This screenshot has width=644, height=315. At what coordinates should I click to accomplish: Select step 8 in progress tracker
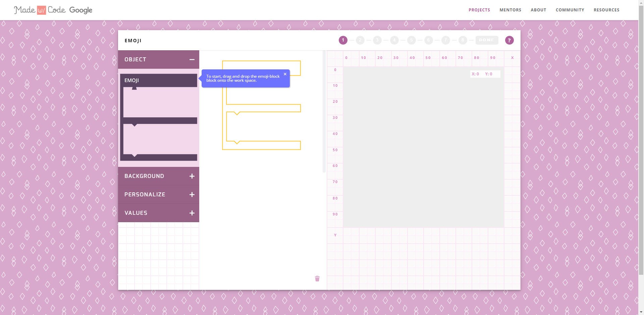click(463, 40)
